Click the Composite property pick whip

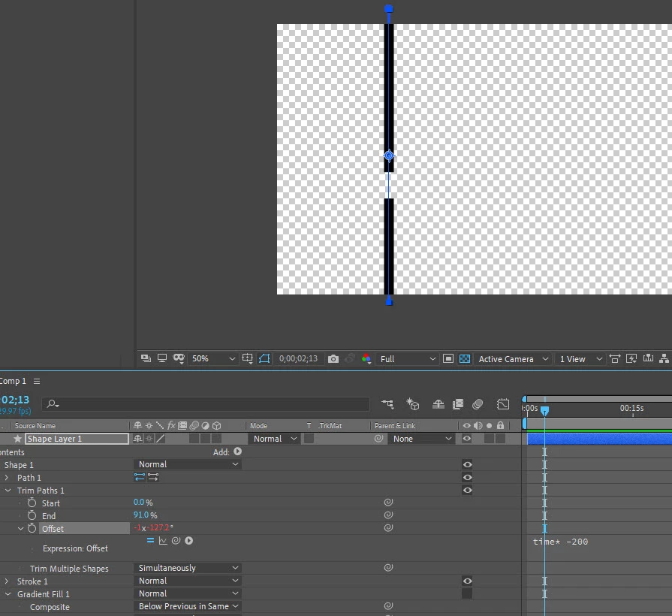pos(388,605)
